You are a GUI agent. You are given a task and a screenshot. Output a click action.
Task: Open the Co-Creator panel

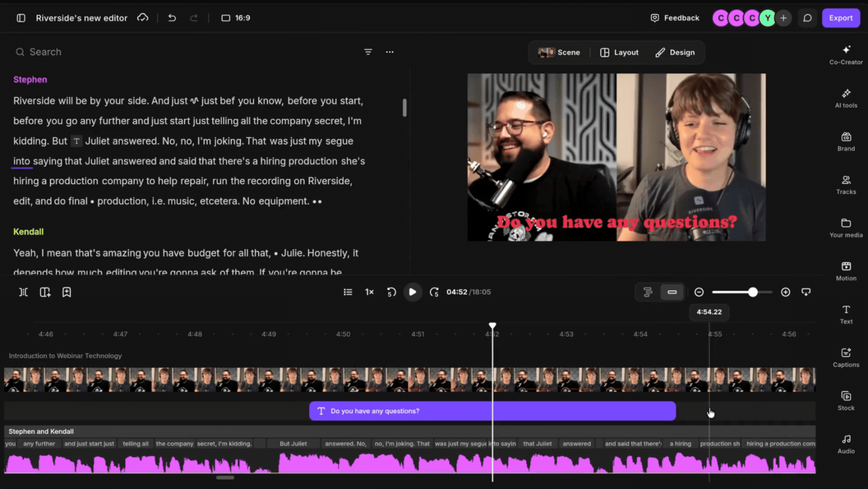point(846,55)
